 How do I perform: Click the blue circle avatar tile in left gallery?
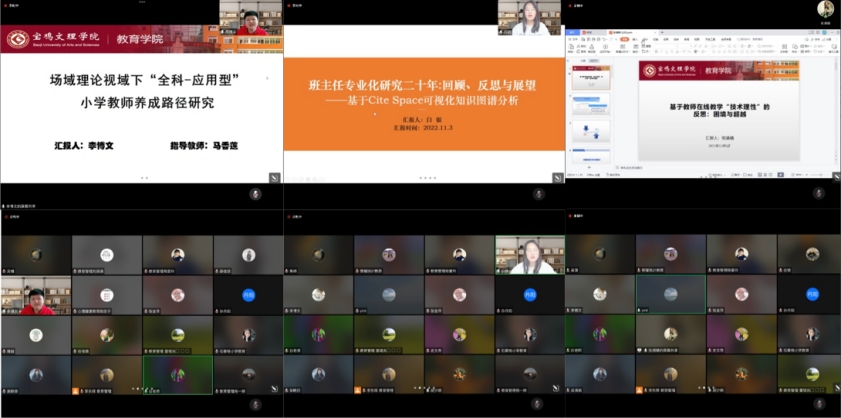tap(248, 295)
